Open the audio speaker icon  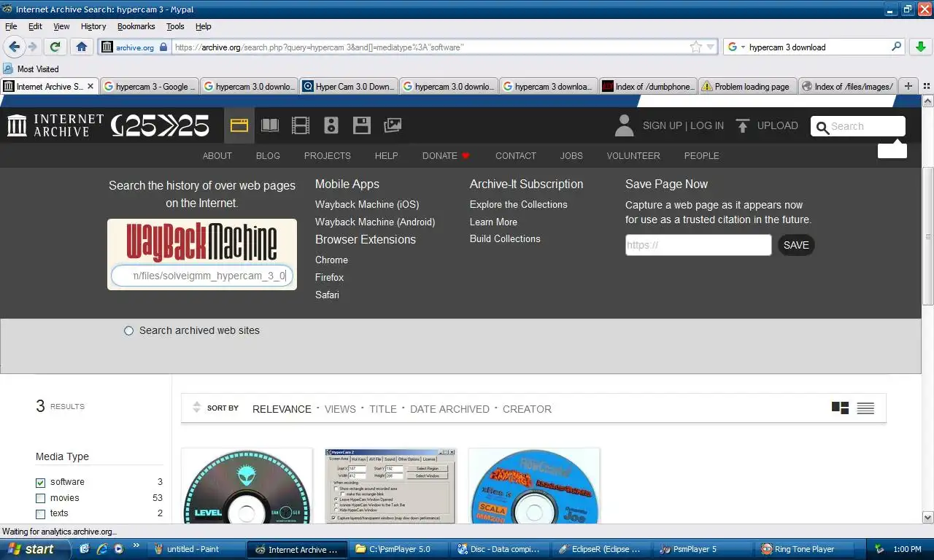[x=331, y=125]
